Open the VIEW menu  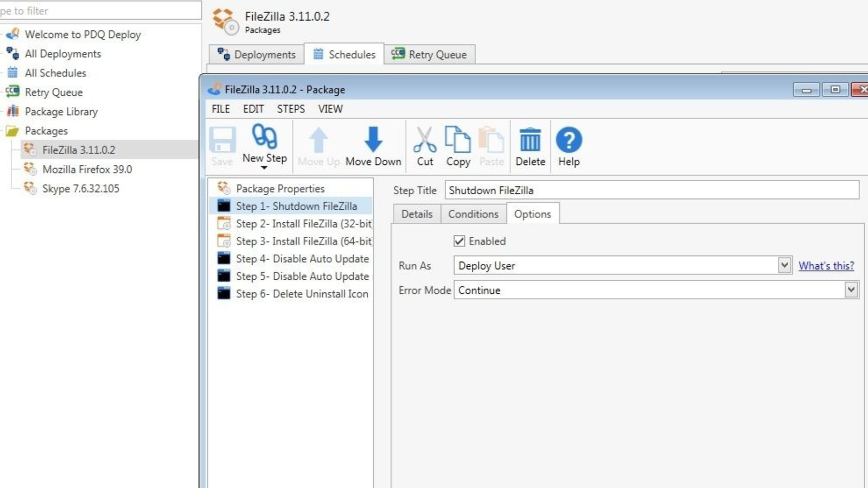(330, 109)
